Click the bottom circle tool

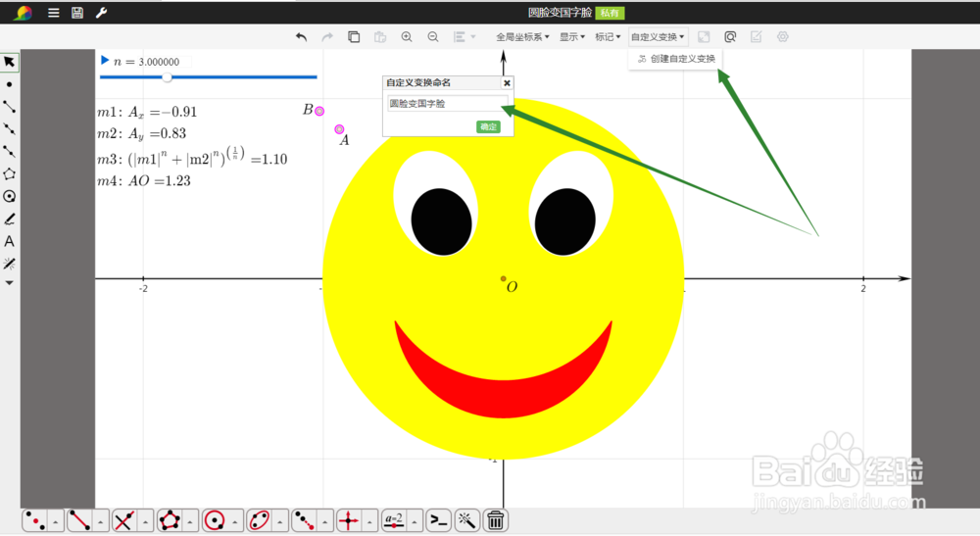click(x=215, y=520)
